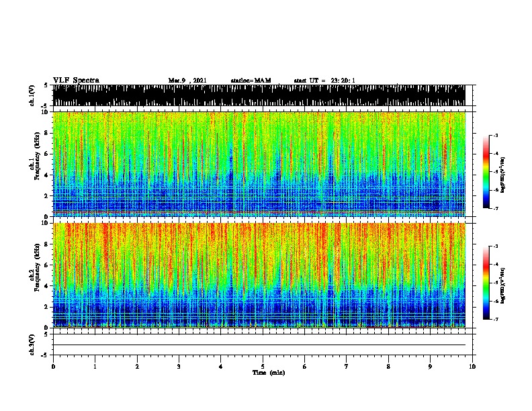Click the '6' kHz tick on ch.1 frequency axis
This screenshot has width=532, height=411.
click(47, 154)
